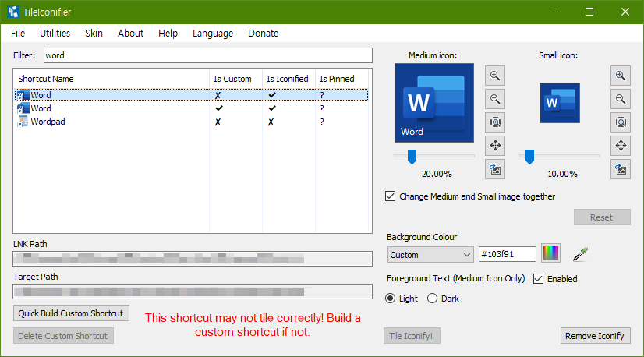Image resolution: width=644 pixels, height=357 pixels.
Task: Select Dark foreground text option
Action: tap(432, 299)
